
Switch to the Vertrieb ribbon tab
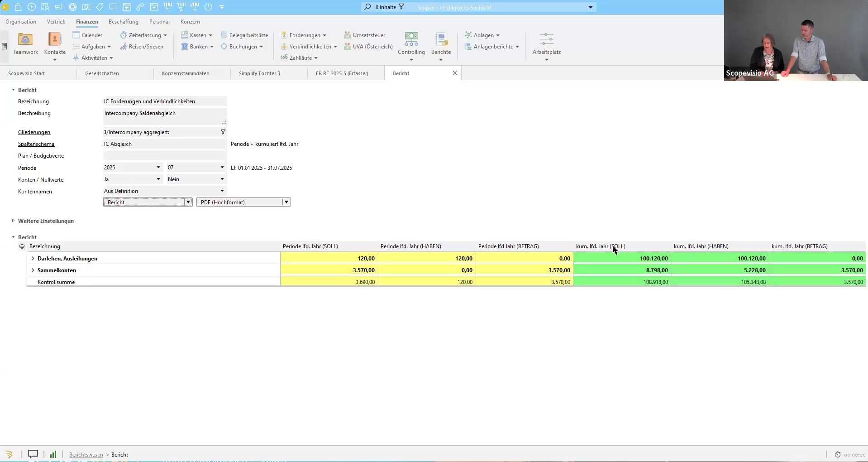coord(56,22)
